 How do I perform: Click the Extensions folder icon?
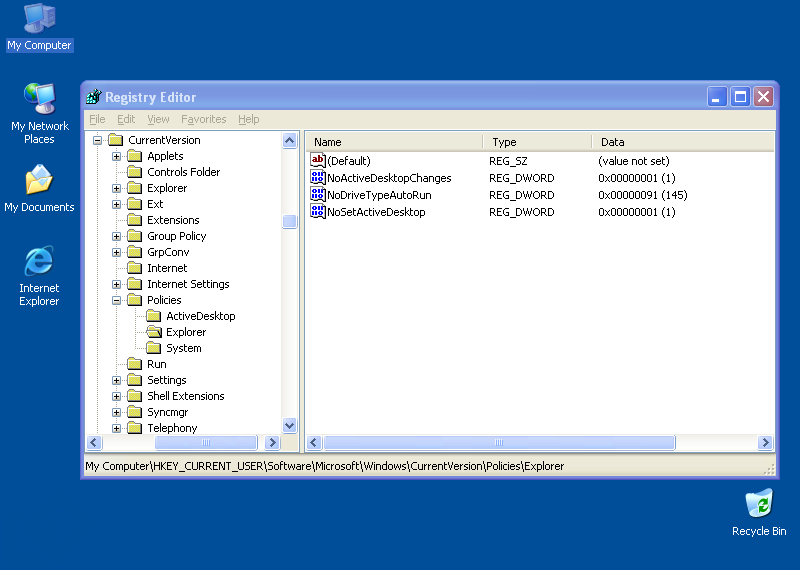[135, 220]
